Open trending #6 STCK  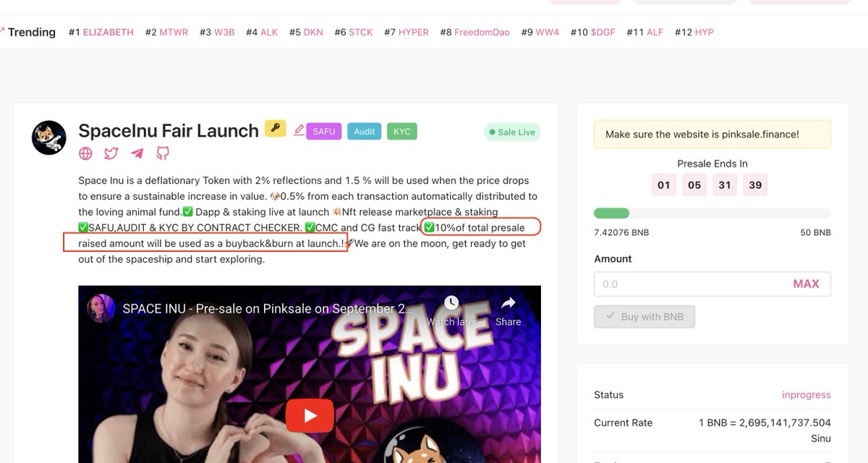pyautogui.click(x=354, y=33)
